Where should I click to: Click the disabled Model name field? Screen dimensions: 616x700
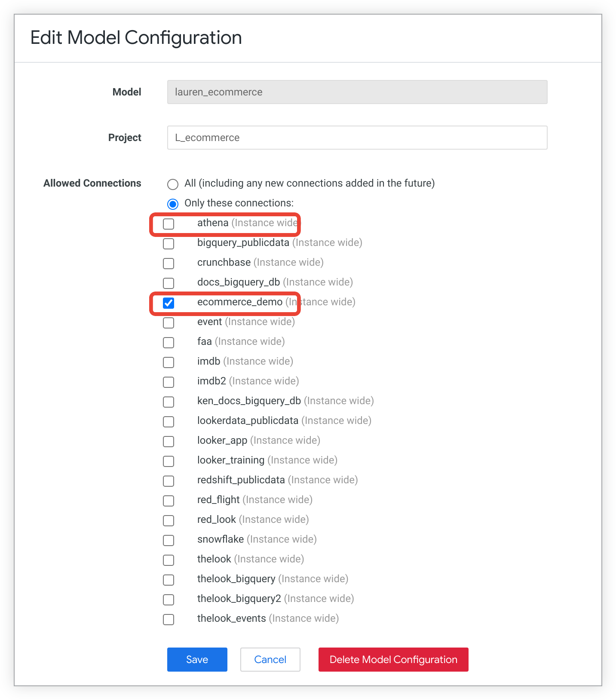pos(357,92)
